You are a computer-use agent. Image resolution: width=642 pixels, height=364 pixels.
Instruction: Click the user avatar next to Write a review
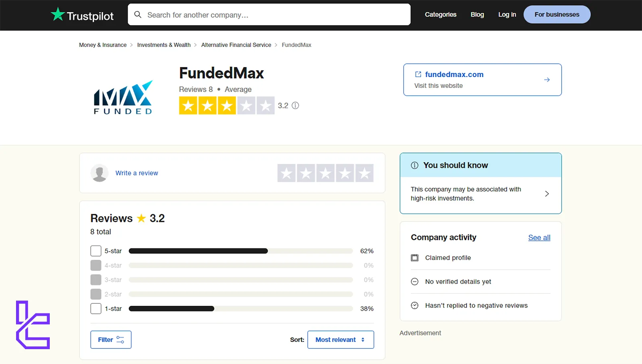pyautogui.click(x=100, y=173)
